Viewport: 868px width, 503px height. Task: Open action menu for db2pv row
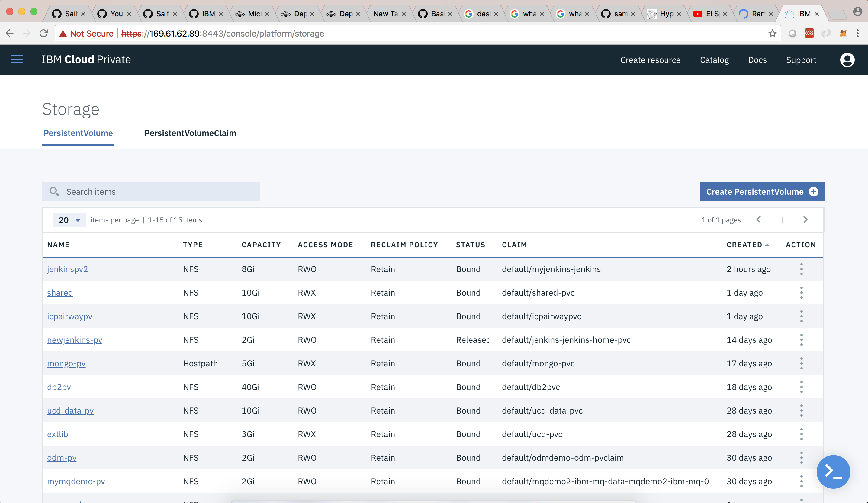[801, 387]
